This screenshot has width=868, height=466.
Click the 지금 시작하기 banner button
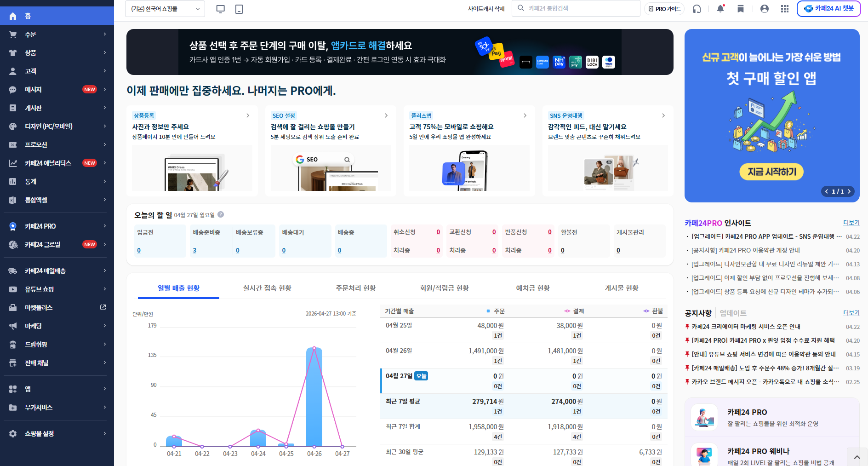[772, 172]
